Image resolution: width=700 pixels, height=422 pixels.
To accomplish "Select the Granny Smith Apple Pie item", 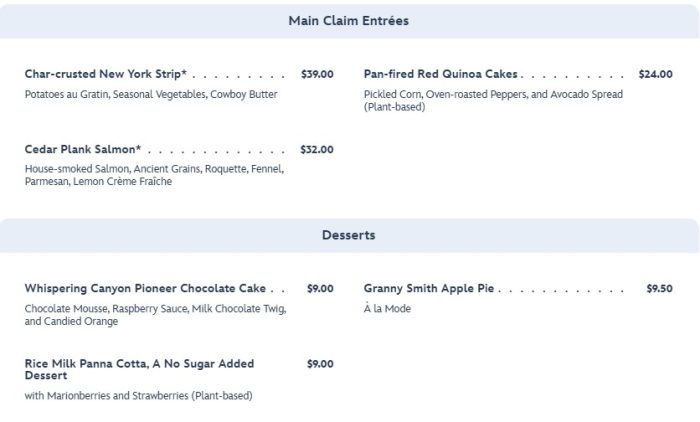I will click(x=429, y=288).
